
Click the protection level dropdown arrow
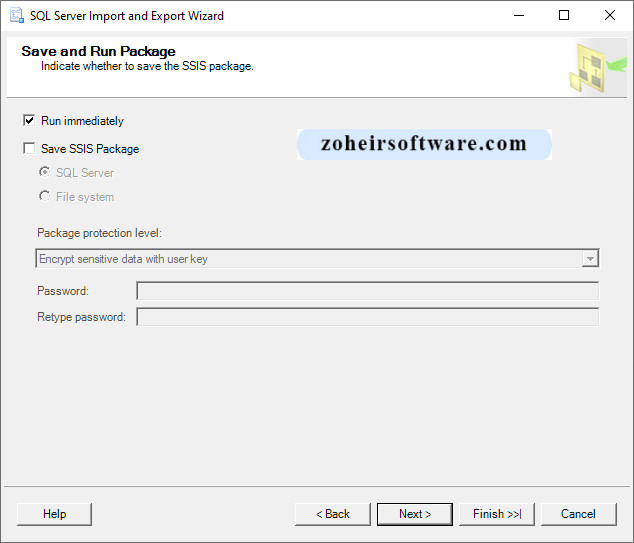(x=590, y=259)
